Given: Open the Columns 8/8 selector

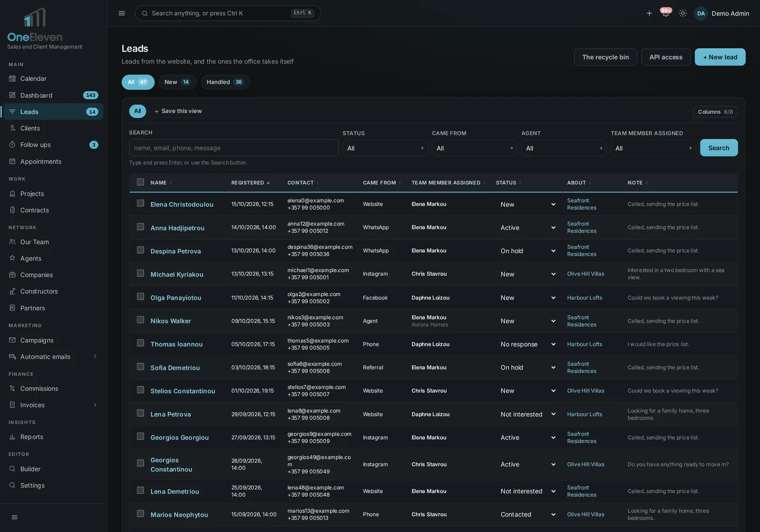Looking at the screenshot, I should pos(715,112).
